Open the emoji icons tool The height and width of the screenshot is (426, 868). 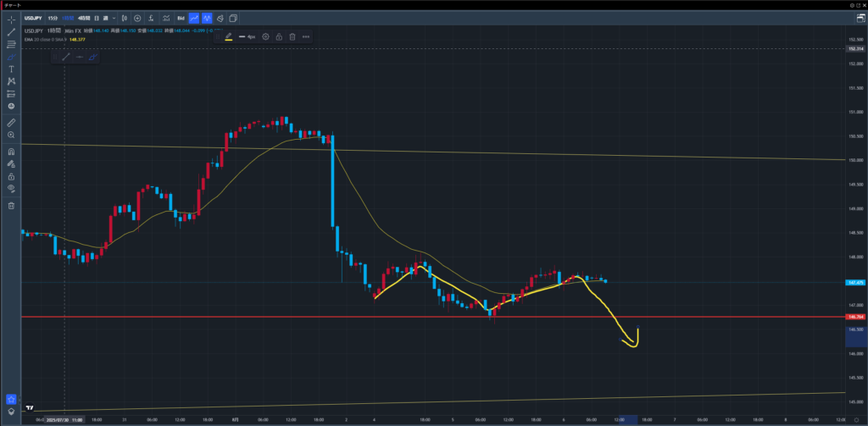tap(11, 106)
